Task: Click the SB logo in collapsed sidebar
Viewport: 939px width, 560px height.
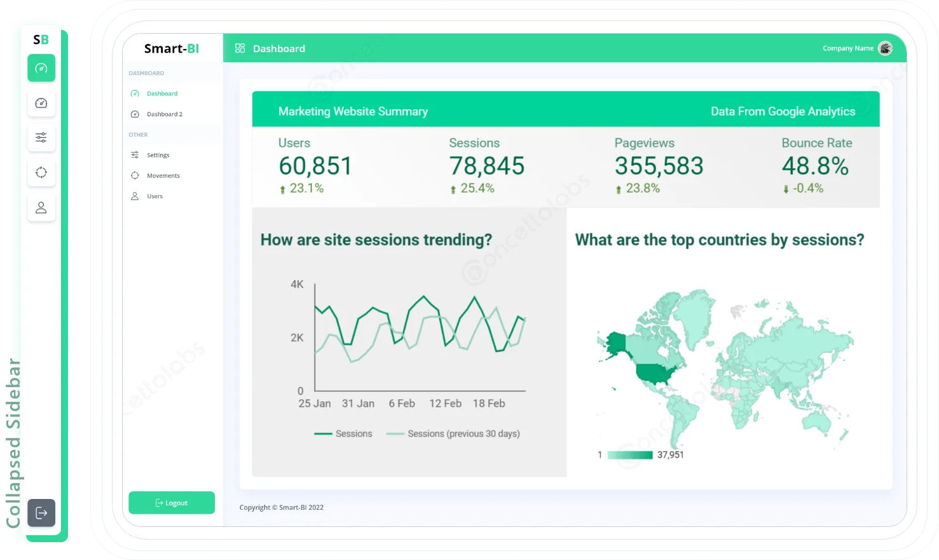Action: [41, 39]
